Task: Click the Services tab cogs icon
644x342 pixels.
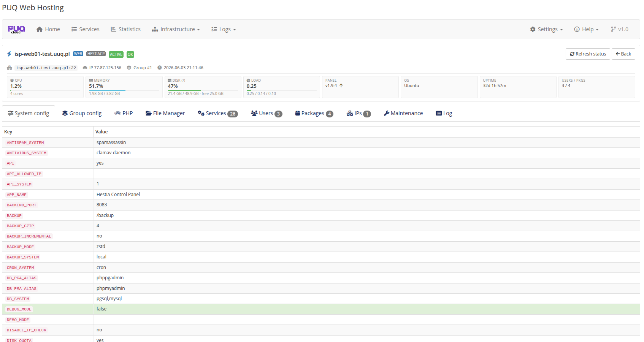Action: pyautogui.click(x=201, y=113)
